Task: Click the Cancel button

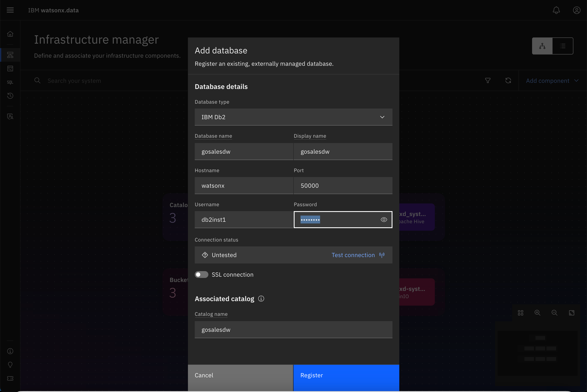Action: 241,378
